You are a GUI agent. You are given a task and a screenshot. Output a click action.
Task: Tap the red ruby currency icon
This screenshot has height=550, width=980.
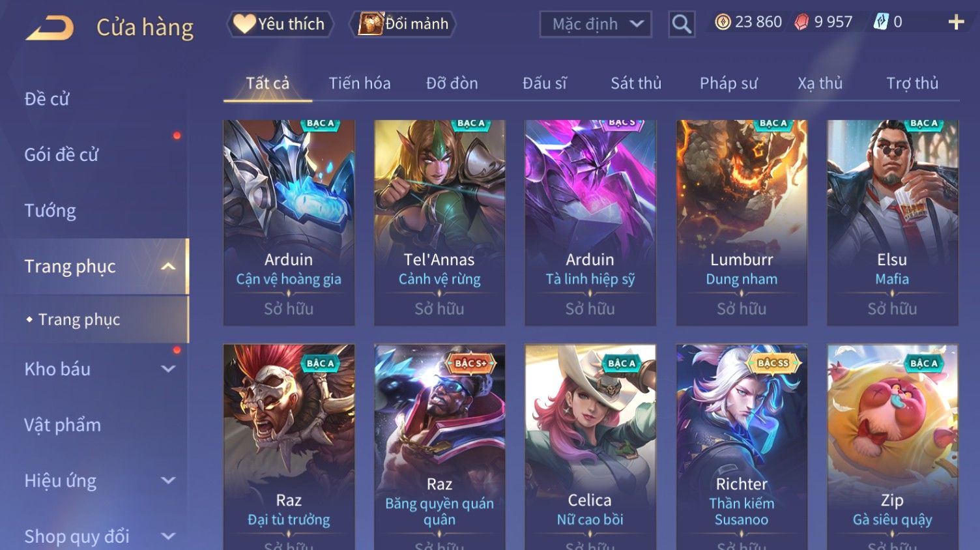pyautogui.click(x=801, y=22)
